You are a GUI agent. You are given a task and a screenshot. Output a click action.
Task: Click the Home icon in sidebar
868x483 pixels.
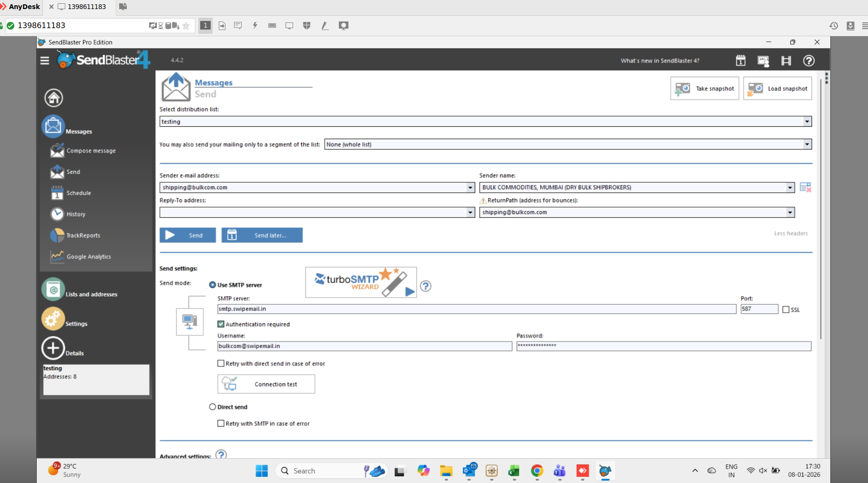coord(53,98)
